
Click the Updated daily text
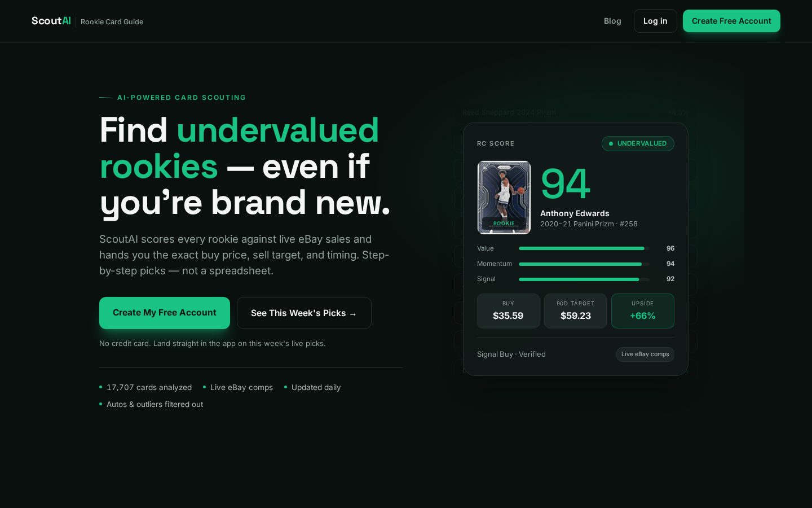[316, 387]
